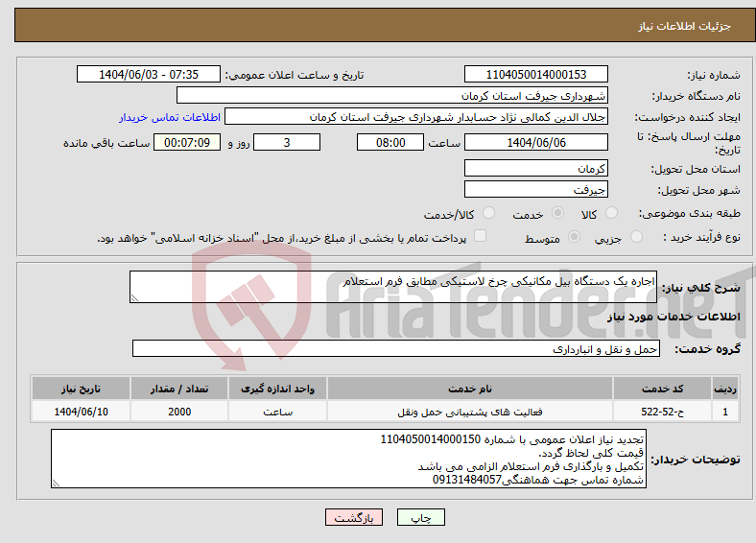Click the unit cell ساعت in table
The image size is (756, 543).
click(277, 412)
